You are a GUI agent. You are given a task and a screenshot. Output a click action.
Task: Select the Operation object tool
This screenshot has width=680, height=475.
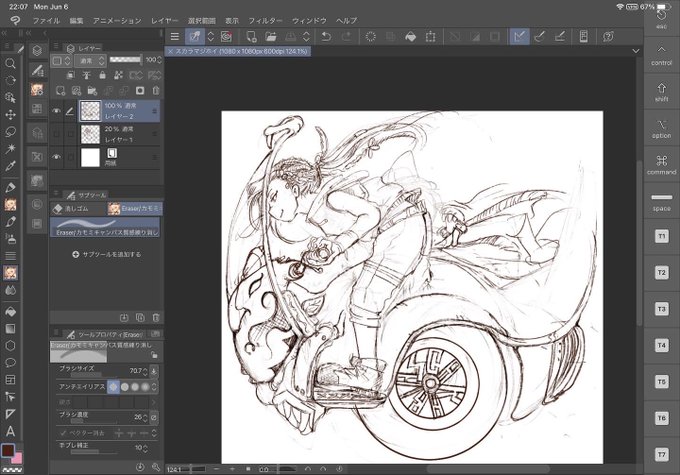point(10,97)
